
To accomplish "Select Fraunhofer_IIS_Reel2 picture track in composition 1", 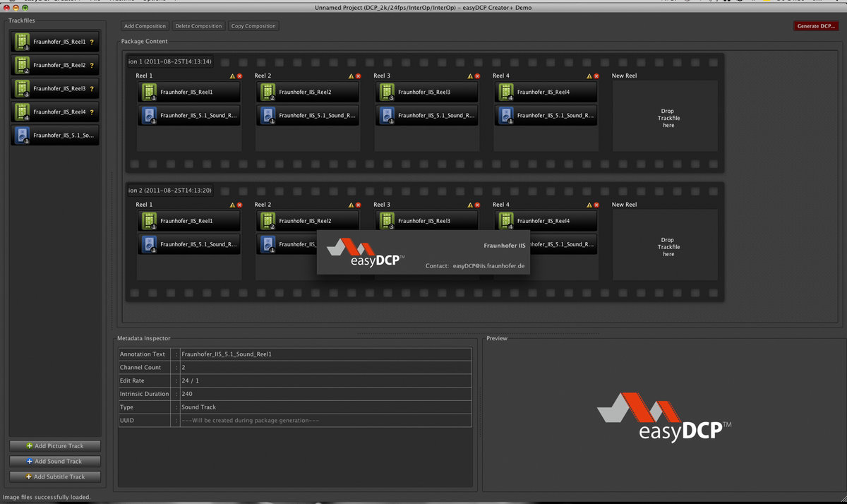I will tap(307, 92).
